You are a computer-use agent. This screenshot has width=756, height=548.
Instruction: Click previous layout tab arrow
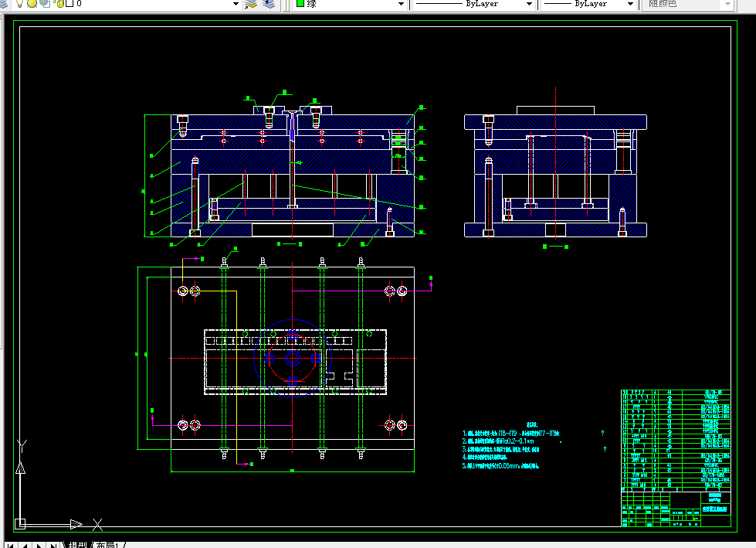[24, 545]
